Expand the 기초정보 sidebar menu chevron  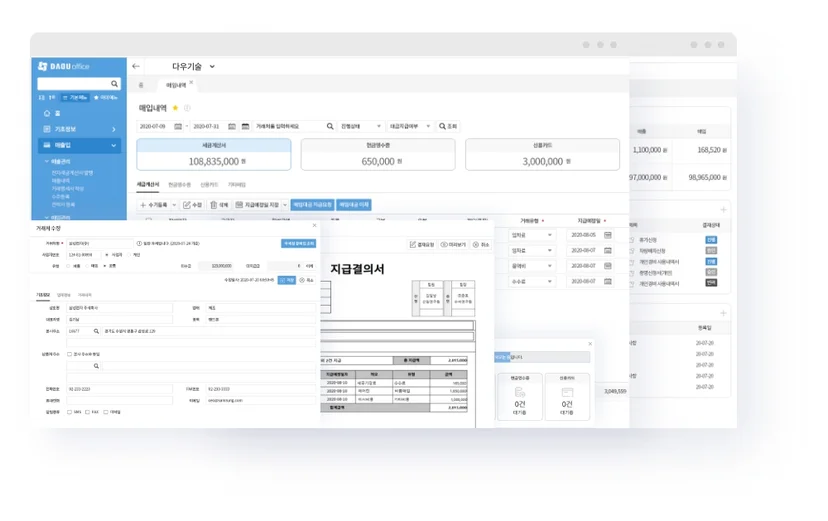pyautogui.click(x=114, y=129)
